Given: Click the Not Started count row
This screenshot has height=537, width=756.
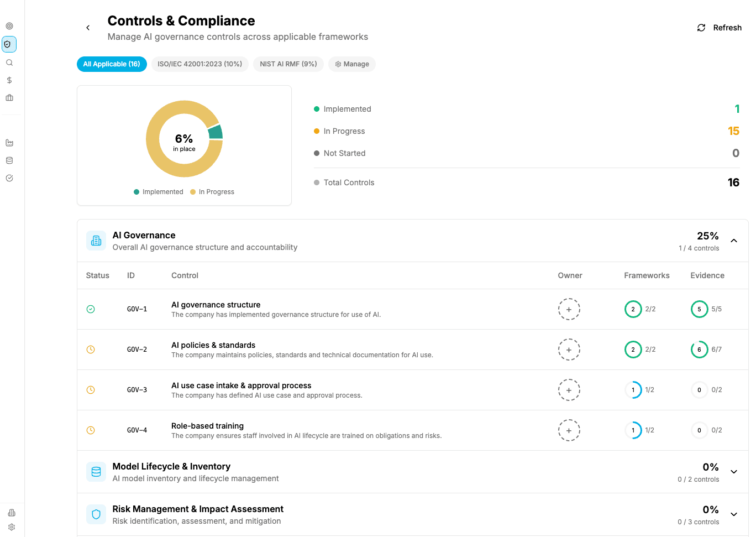Looking at the screenshot, I should click(x=527, y=153).
